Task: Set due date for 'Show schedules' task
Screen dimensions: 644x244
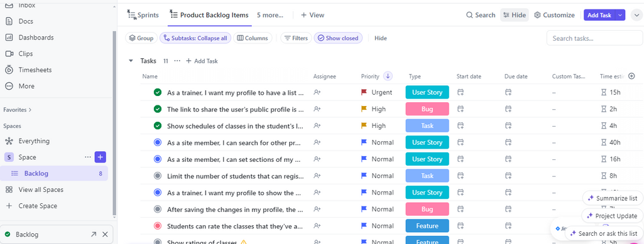Action: 508,126
